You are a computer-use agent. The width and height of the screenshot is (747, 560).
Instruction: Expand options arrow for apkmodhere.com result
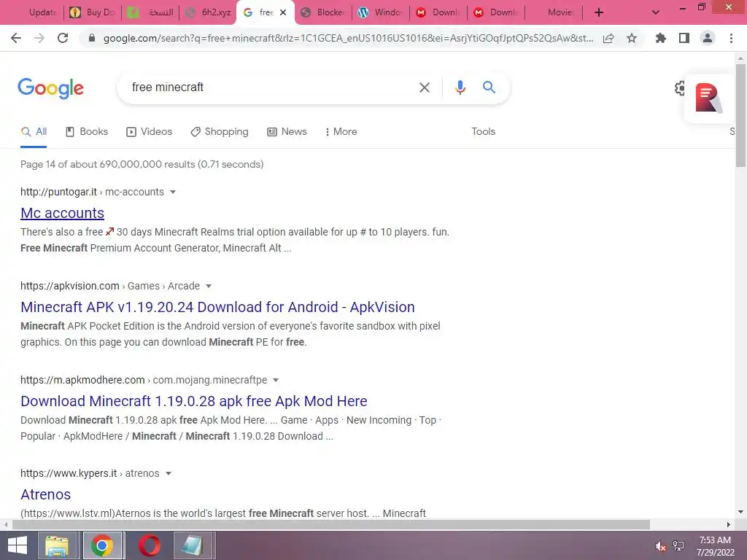click(x=275, y=380)
